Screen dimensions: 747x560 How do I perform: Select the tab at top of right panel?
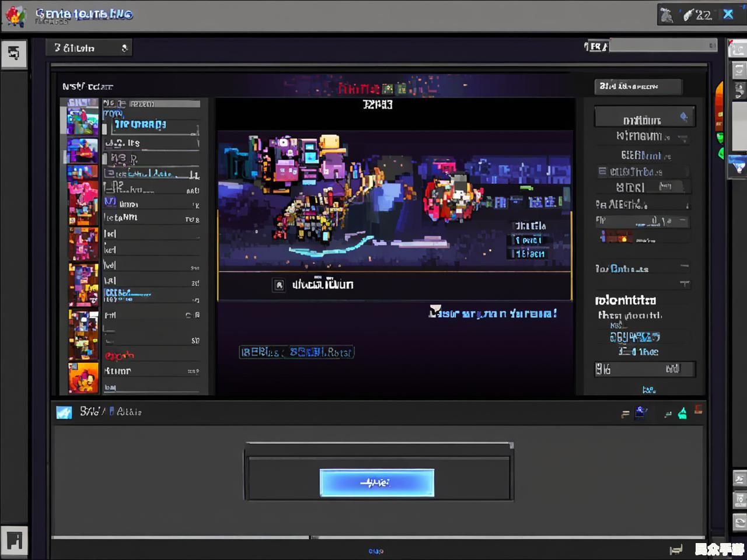click(x=637, y=86)
